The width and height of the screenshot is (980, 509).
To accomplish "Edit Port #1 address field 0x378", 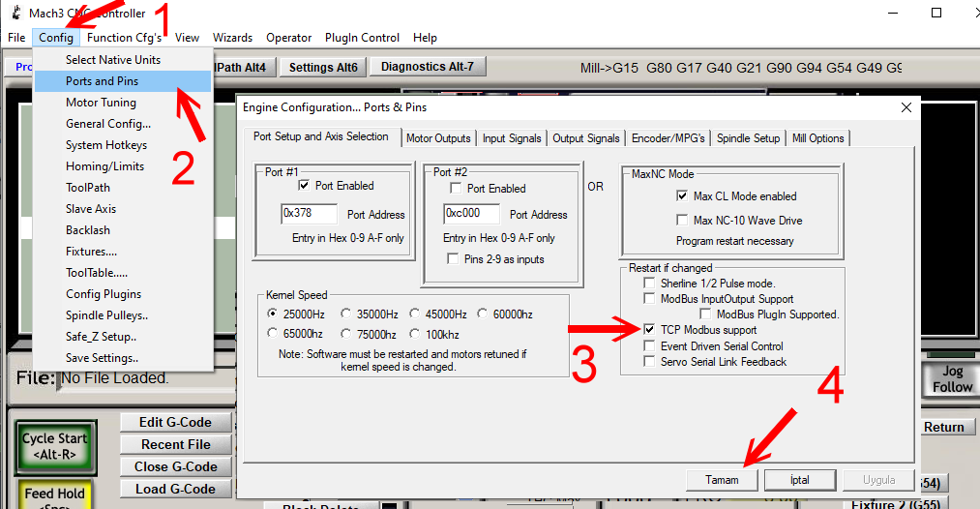I will pyautogui.click(x=309, y=213).
